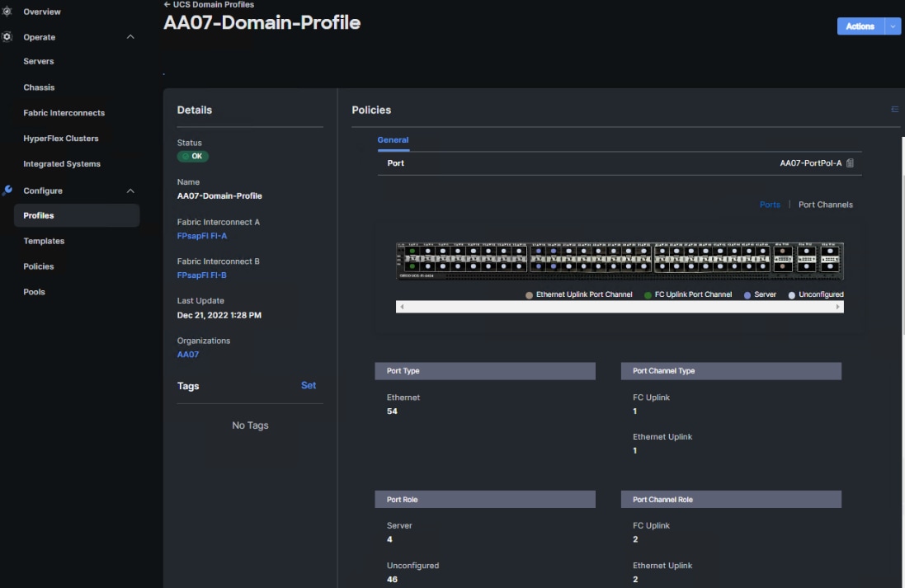Select the General tab

393,139
